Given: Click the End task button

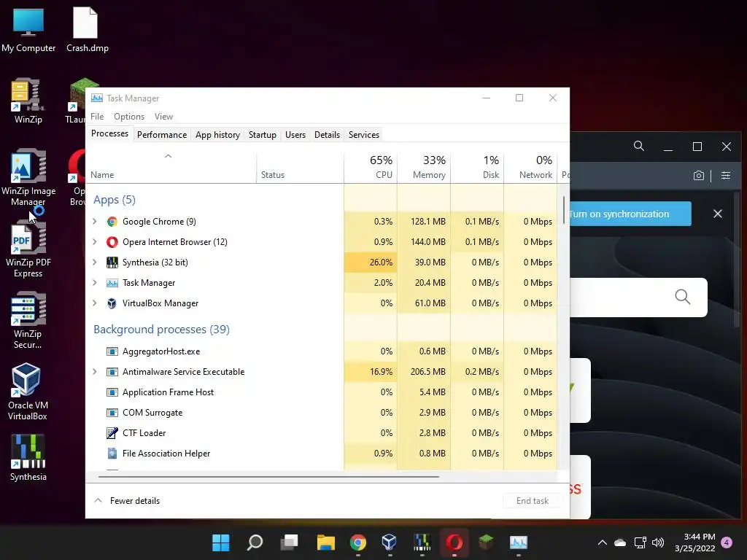Looking at the screenshot, I should pyautogui.click(x=533, y=501).
